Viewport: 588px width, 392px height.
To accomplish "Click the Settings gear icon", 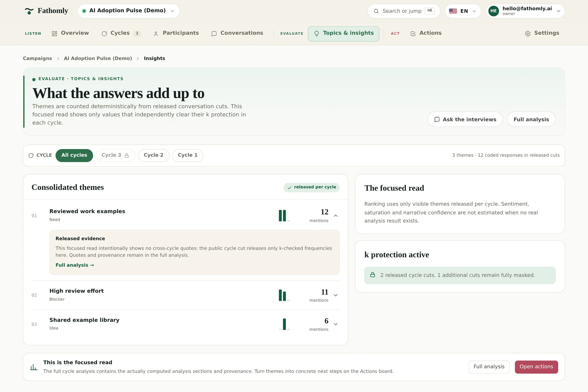I will click(x=528, y=33).
